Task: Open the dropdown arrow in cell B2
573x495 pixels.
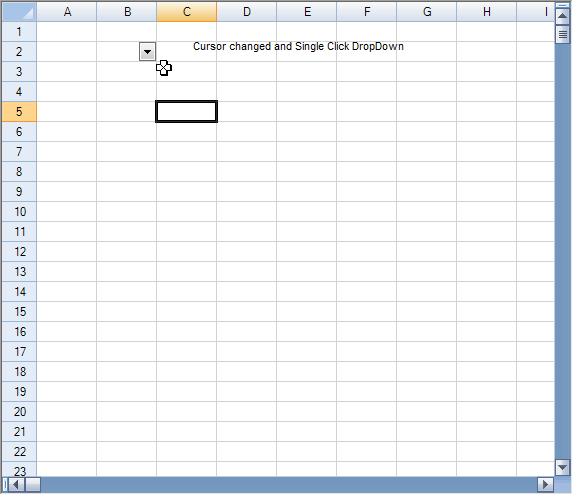Action: coord(147,52)
